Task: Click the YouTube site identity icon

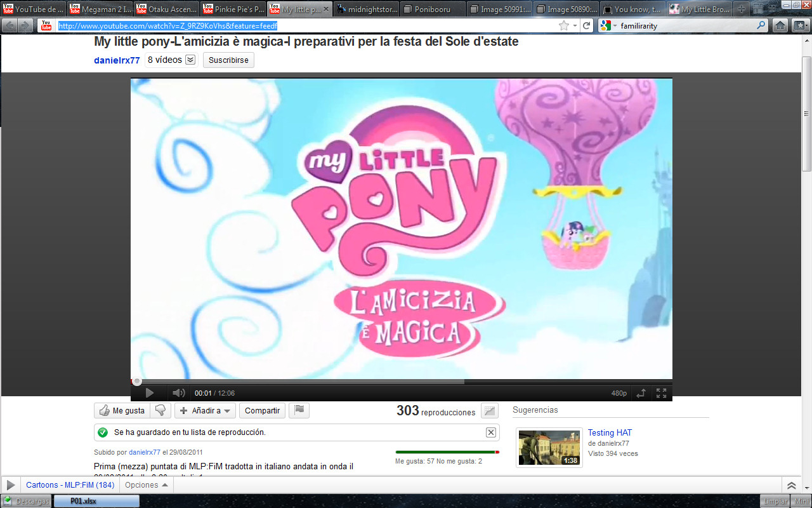Action: click(x=46, y=25)
